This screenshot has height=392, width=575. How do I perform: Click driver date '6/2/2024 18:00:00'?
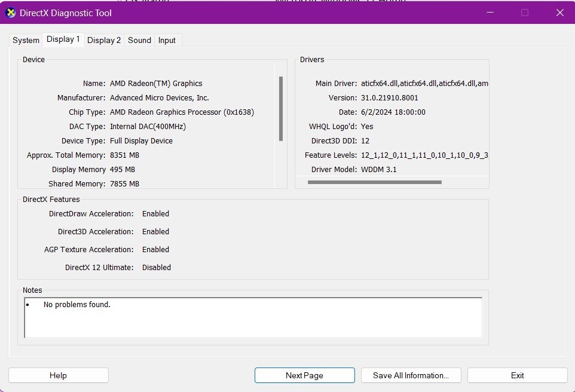[393, 112]
